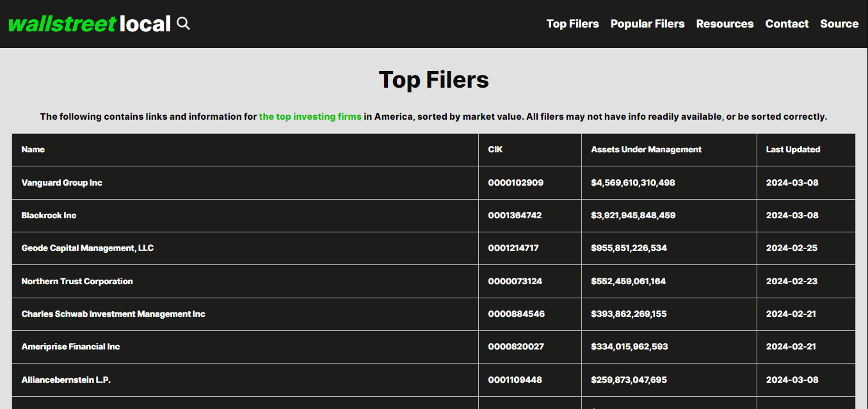Image resolution: width=868 pixels, height=409 pixels.
Task: Open Charles Schwab Investment Management Inc
Action: (113, 314)
